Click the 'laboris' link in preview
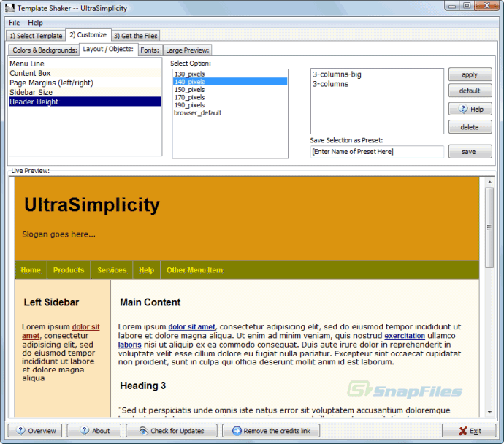The width and height of the screenshot is (504, 444). point(129,345)
